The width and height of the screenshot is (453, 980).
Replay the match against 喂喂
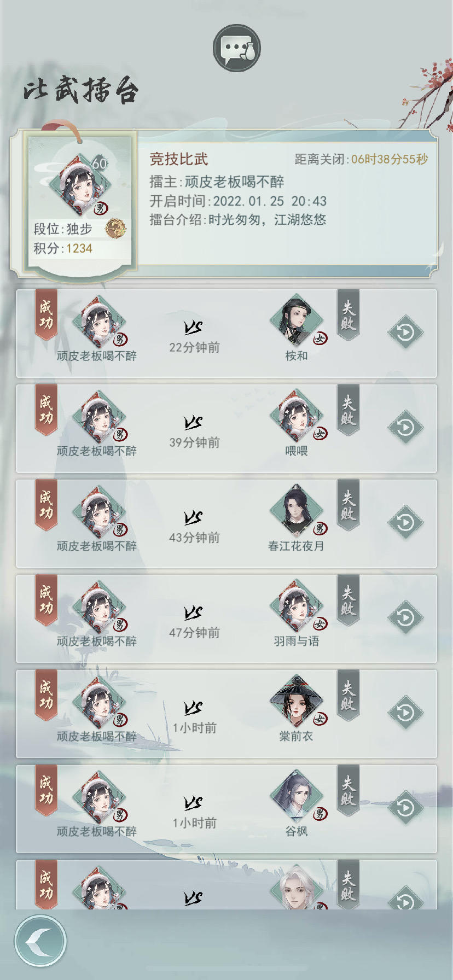click(405, 427)
